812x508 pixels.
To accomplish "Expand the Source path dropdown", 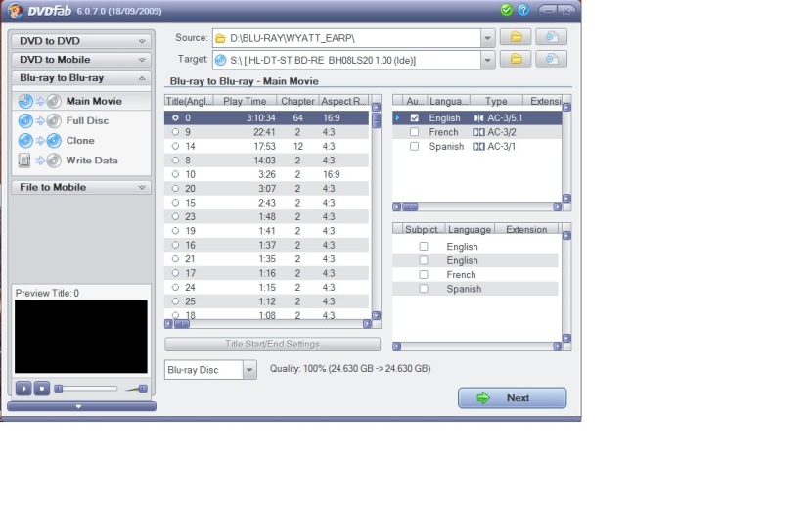I will point(487,39).
